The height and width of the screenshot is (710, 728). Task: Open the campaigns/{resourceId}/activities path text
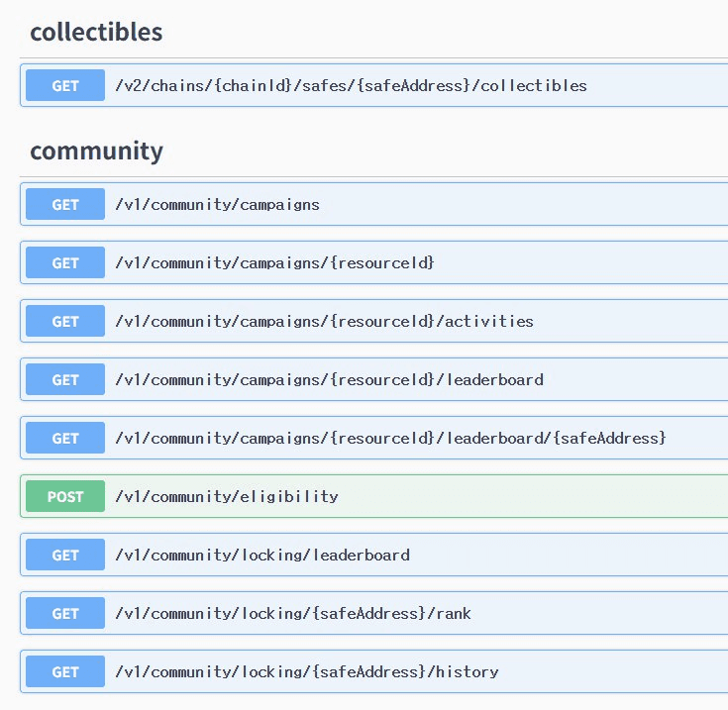coord(324,321)
